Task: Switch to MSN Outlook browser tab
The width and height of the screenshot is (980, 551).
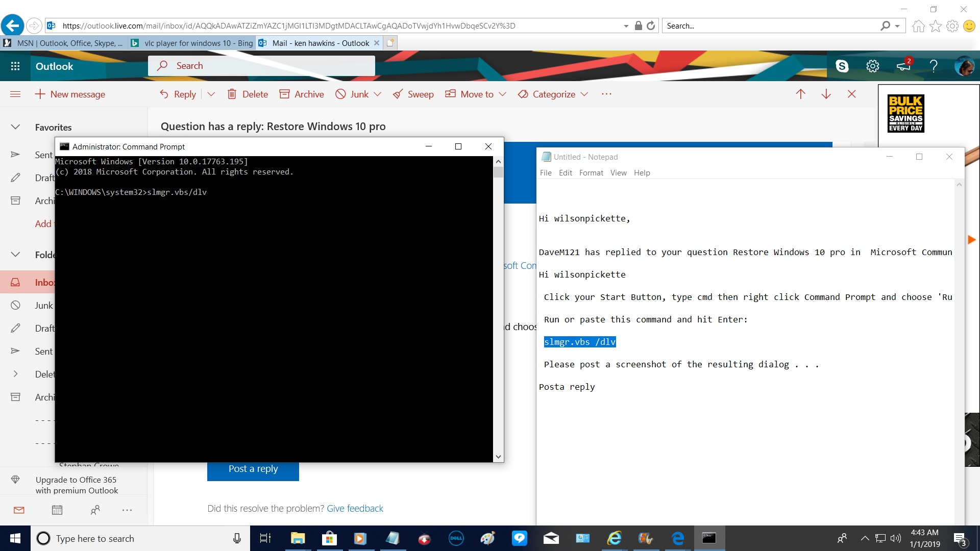Action: pos(64,43)
